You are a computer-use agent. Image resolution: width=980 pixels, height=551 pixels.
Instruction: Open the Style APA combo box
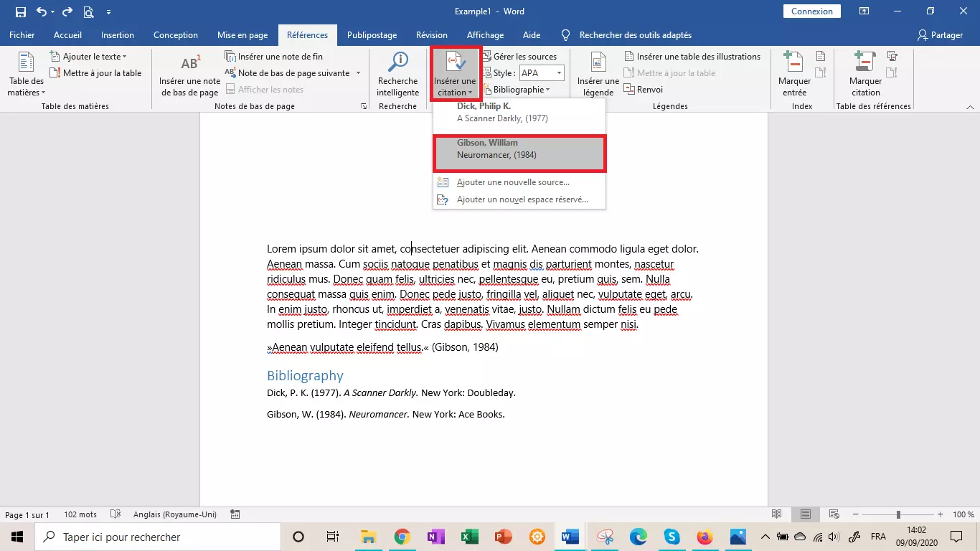click(542, 73)
